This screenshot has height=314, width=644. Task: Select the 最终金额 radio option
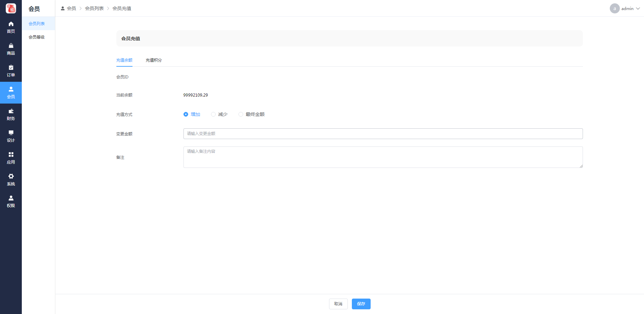point(241,114)
